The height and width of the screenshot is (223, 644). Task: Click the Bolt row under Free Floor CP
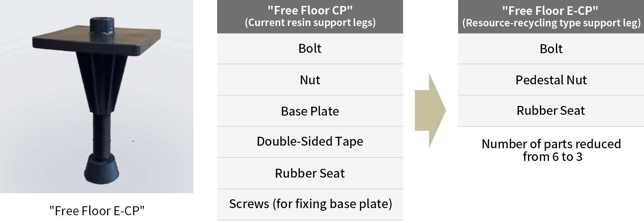[310, 49]
